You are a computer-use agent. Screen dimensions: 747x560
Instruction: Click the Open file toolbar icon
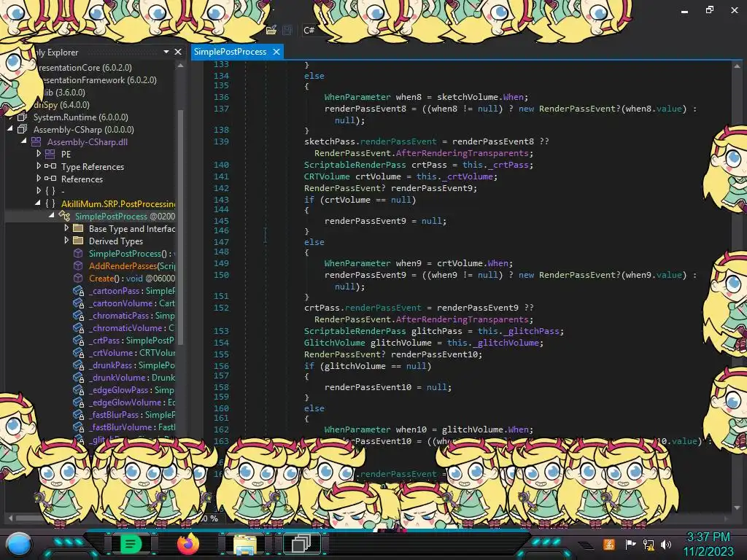click(x=271, y=30)
